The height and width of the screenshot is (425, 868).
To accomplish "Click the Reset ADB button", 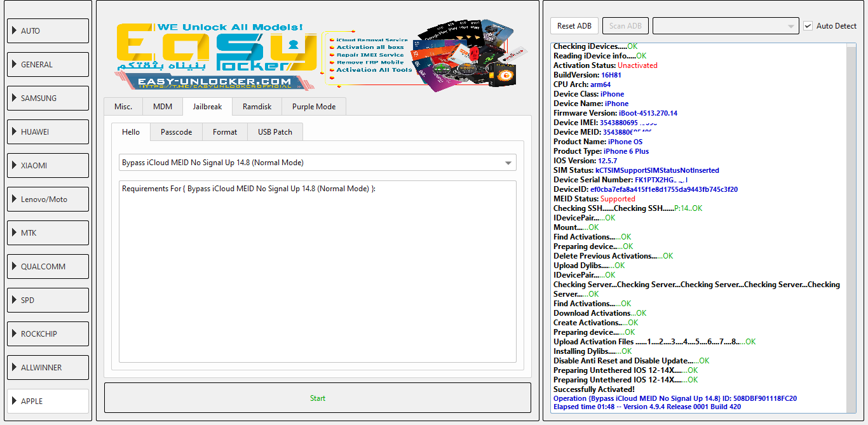I will click(574, 26).
